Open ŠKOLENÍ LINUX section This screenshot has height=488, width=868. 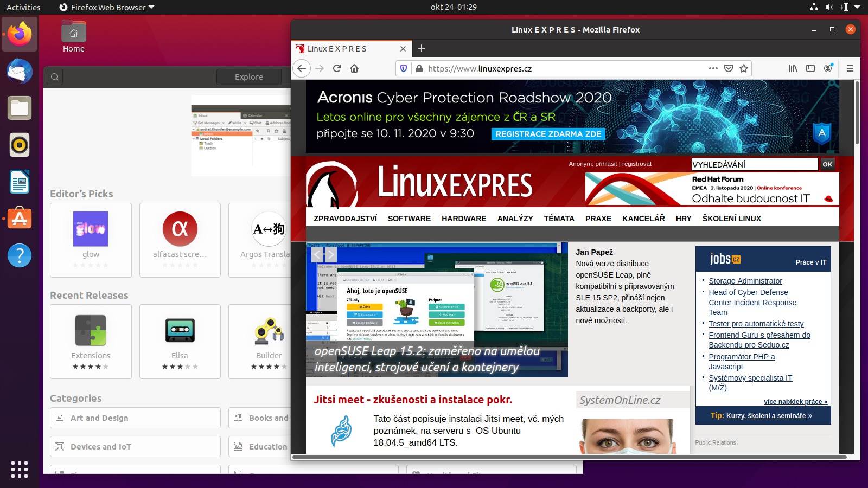pos(731,219)
